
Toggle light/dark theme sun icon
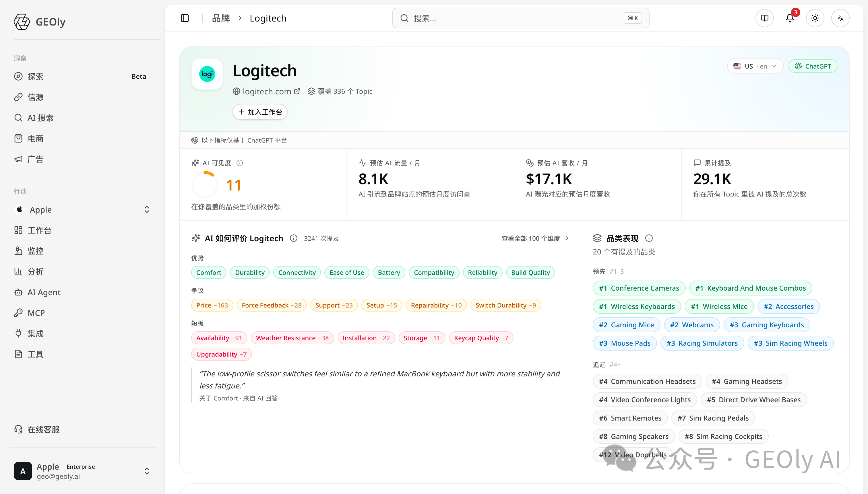coord(815,18)
